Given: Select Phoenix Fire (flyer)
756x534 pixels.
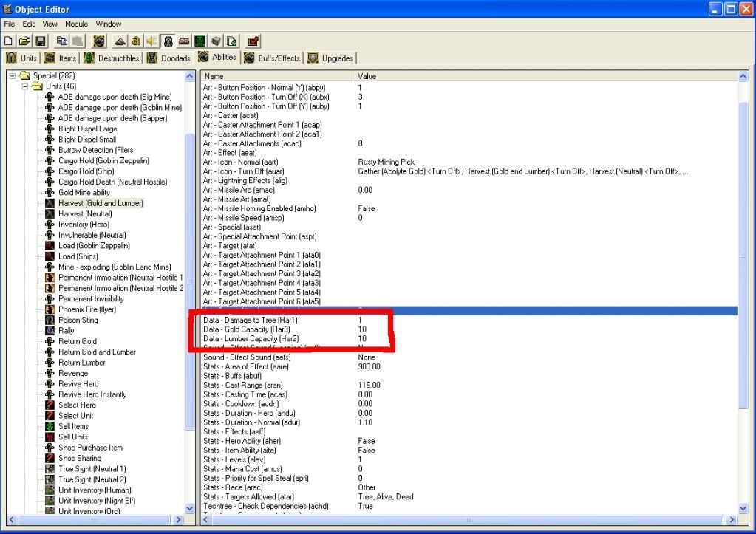Looking at the screenshot, I should (87, 309).
